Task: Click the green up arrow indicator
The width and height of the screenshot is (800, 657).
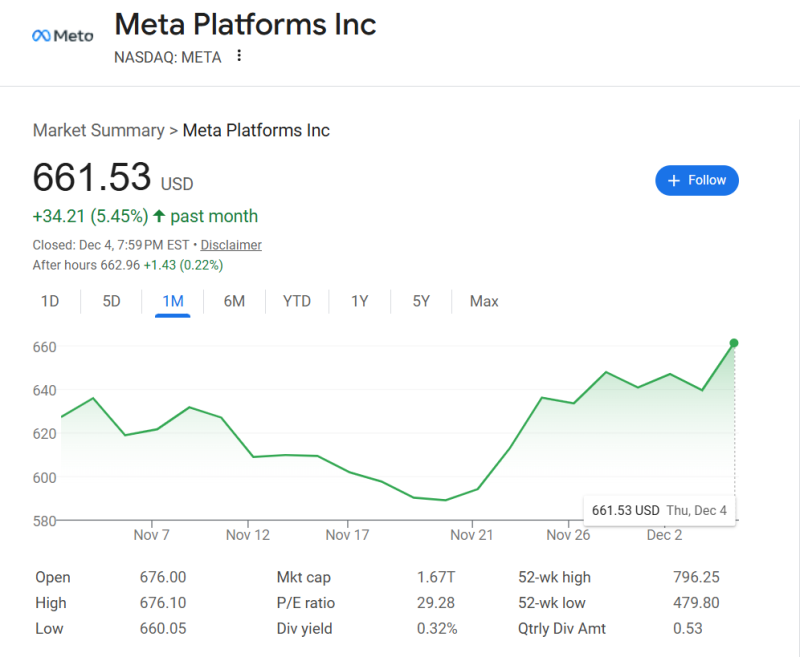Action: (159, 216)
